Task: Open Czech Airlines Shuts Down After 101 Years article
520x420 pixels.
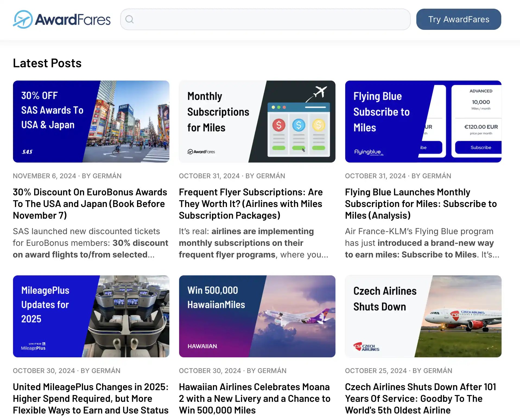Action: [421, 399]
